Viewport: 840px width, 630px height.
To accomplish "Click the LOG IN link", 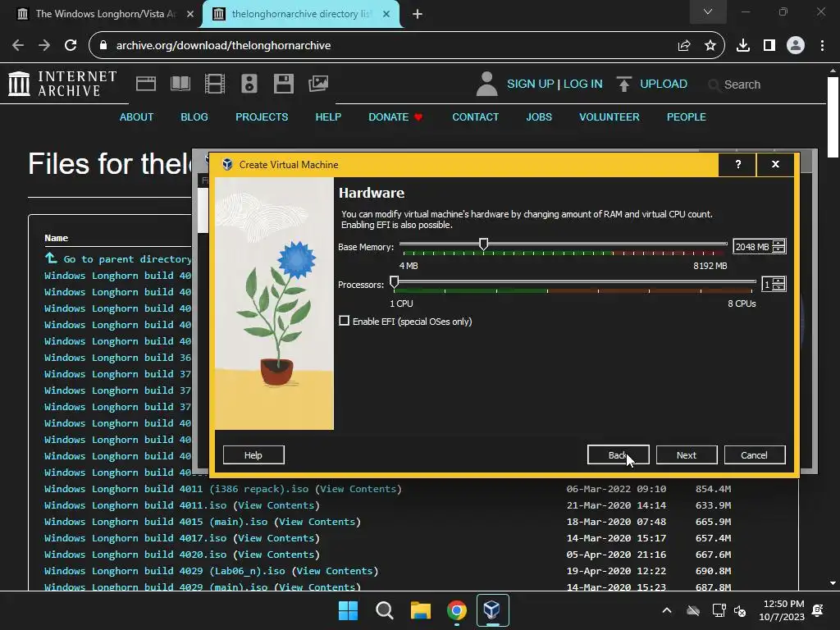I will 583,84.
